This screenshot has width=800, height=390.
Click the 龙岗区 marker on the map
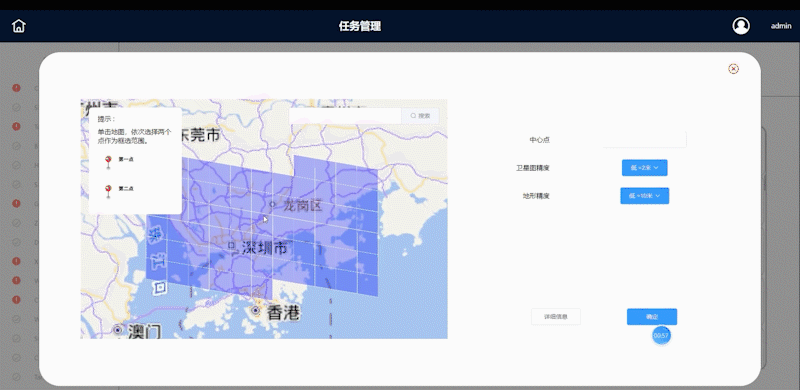coord(272,205)
